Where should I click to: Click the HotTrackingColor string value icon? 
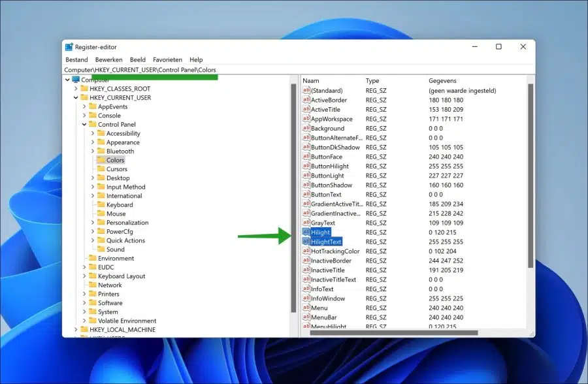(x=306, y=251)
